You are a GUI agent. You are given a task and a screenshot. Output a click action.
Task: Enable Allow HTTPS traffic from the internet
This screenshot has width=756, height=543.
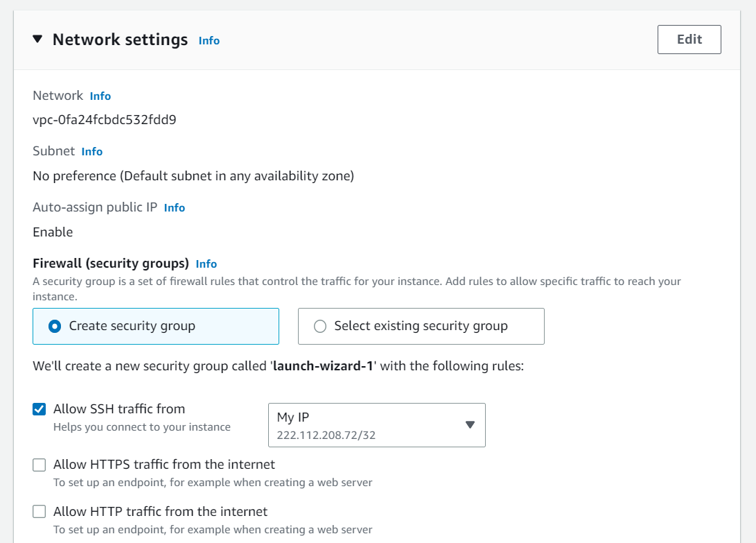click(x=39, y=465)
